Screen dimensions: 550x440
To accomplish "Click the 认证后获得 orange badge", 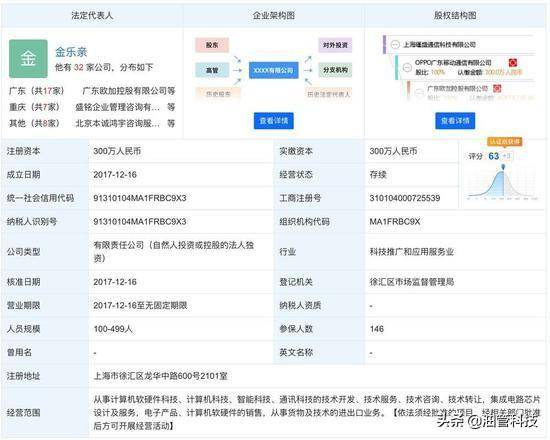I will (504, 141).
